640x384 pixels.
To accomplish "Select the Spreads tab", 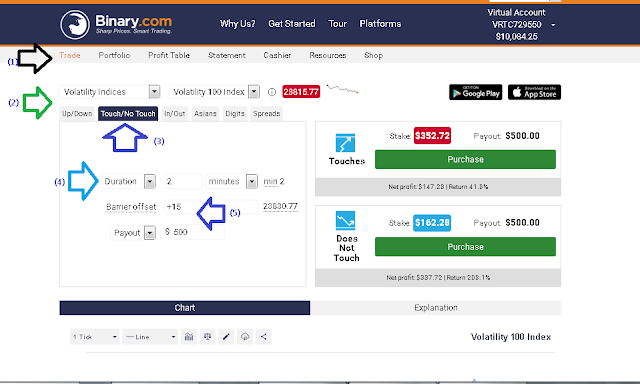I will coord(267,113).
